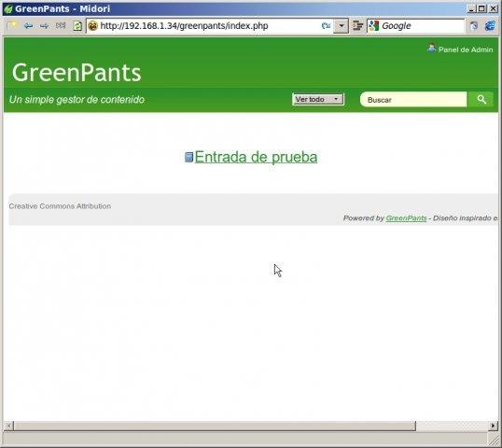Expand the 'Ver todo' category dropdown
This screenshot has width=502, height=448.
(x=318, y=99)
